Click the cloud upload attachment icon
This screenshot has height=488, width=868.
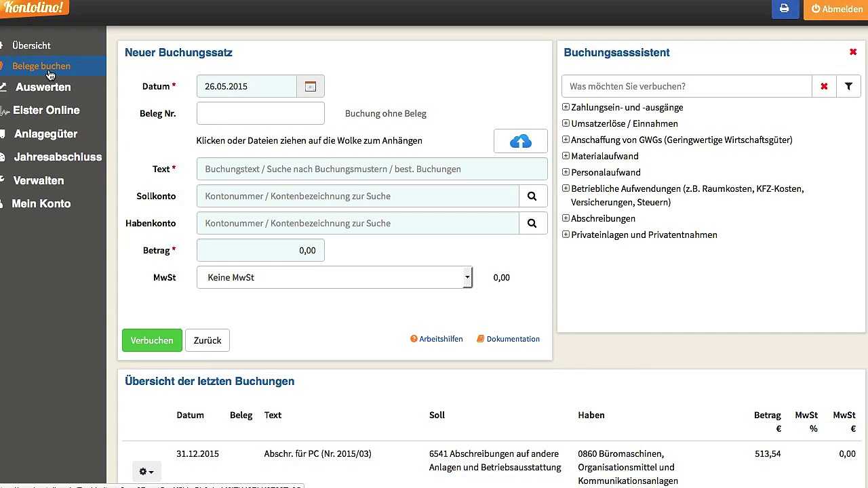click(520, 141)
